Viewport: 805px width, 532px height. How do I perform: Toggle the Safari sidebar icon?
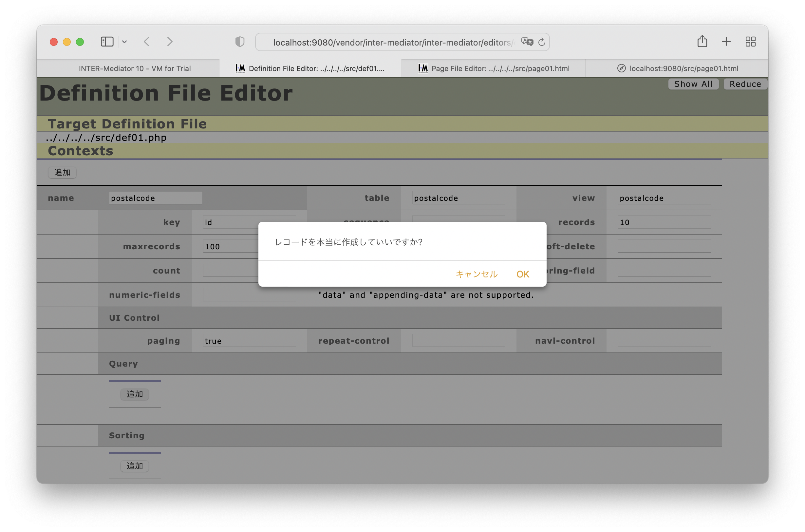[x=107, y=42]
